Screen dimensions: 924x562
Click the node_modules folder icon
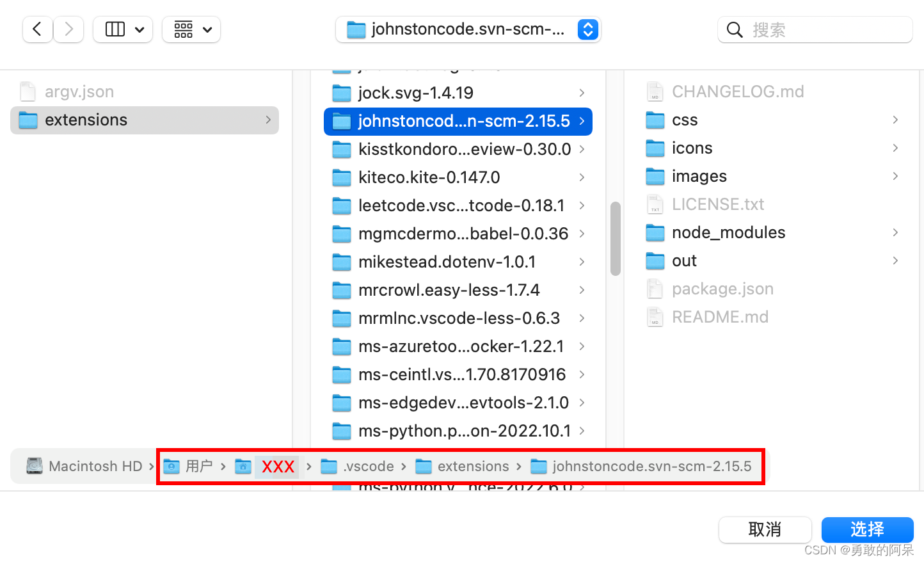[655, 232]
